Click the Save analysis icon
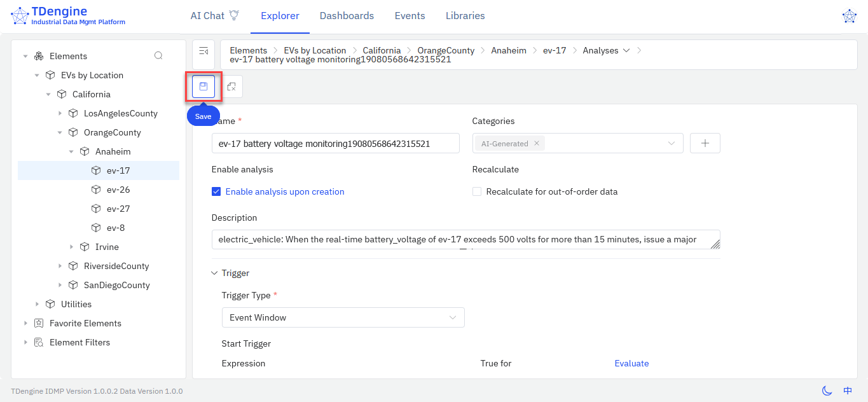The height and width of the screenshot is (402, 868). click(203, 87)
